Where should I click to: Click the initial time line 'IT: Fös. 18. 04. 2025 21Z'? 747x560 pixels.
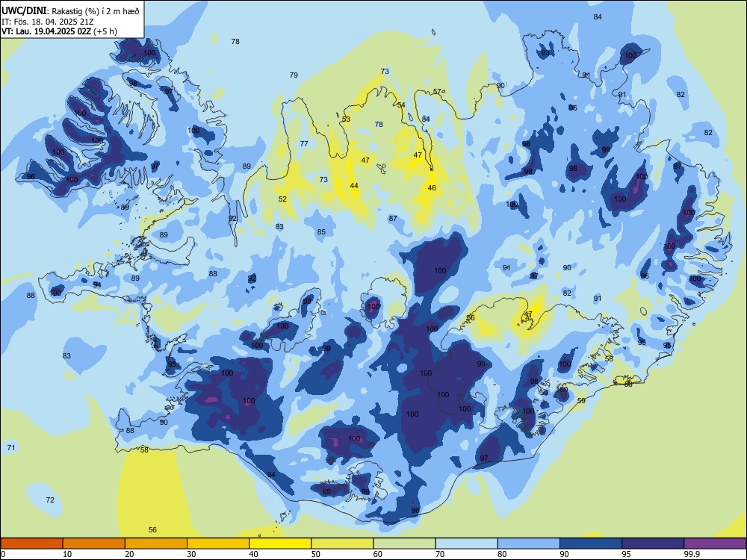point(48,22)
